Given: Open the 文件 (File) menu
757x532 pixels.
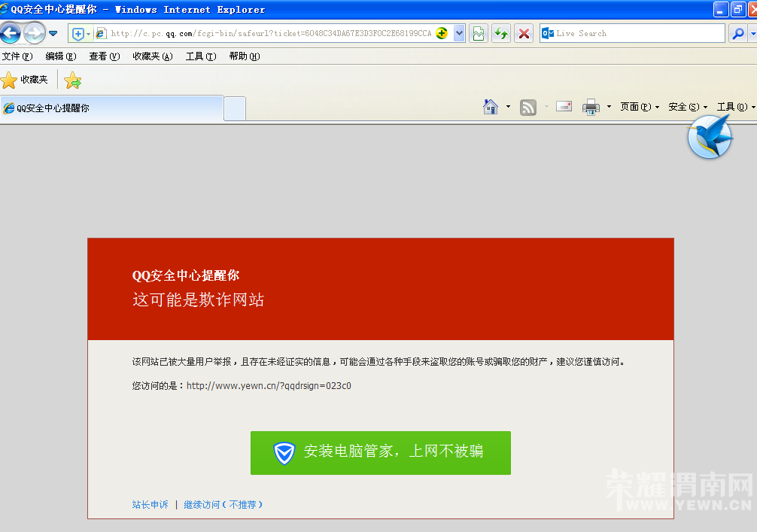Looking at the screenshot, I should 17,56.
